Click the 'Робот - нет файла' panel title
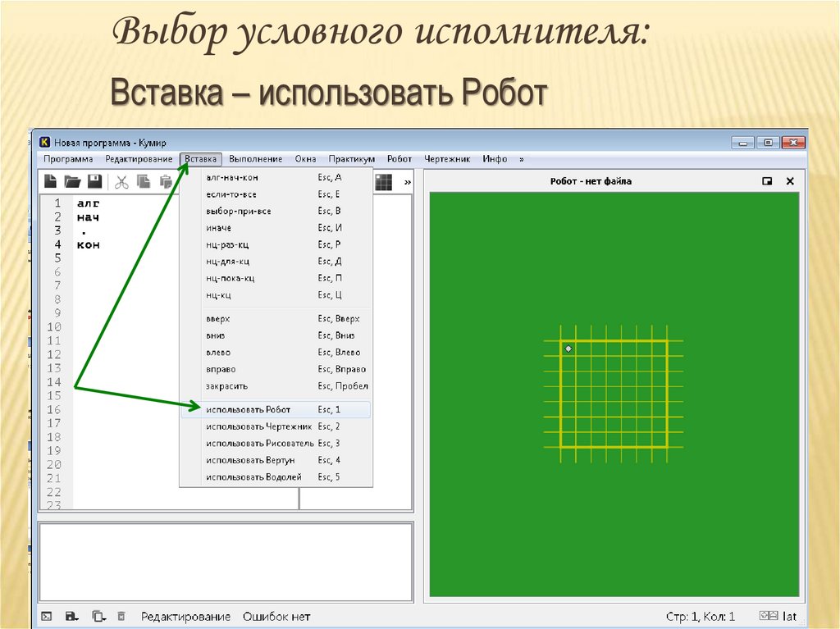The width and height of the screenshot is (840, 629). pyautogui.click(x=591, y=181)
